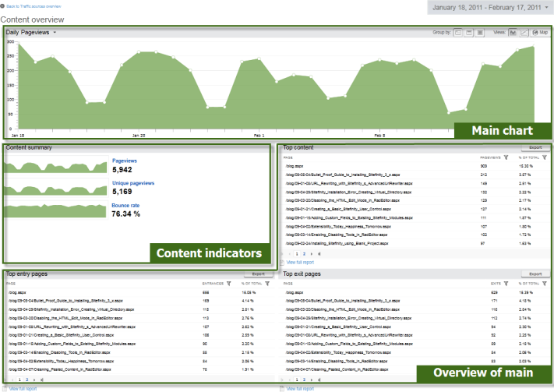
Task: Switch to area chart view icon
Action: (513, 33)
